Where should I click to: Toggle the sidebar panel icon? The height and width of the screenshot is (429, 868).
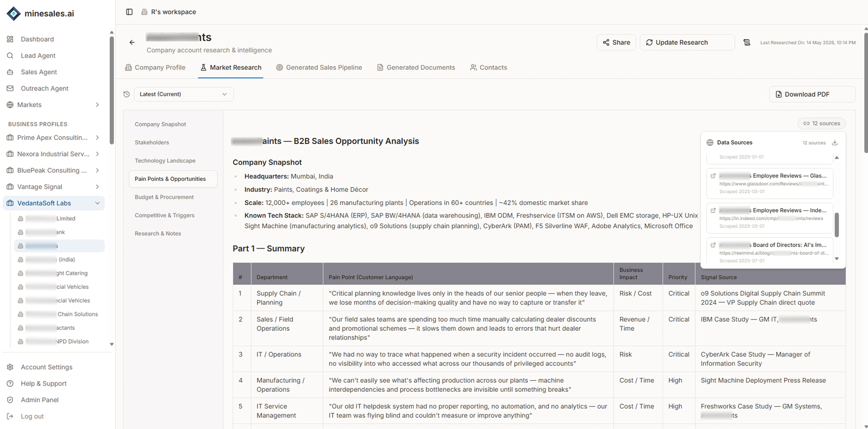129,12
